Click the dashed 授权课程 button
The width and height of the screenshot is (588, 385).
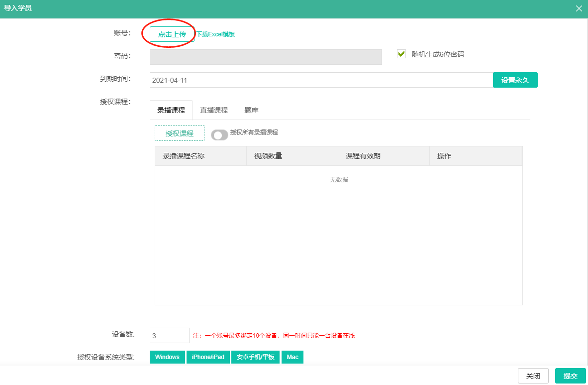coord(180,133)
